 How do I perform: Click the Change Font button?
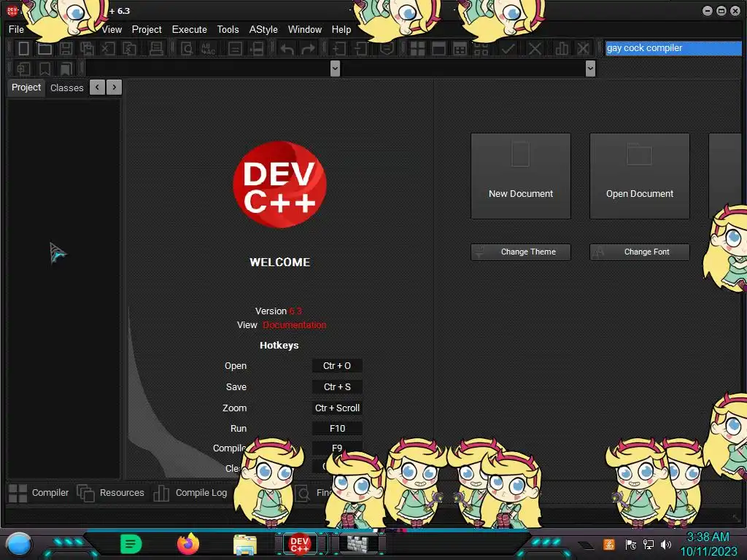click(x=639, y=252)
